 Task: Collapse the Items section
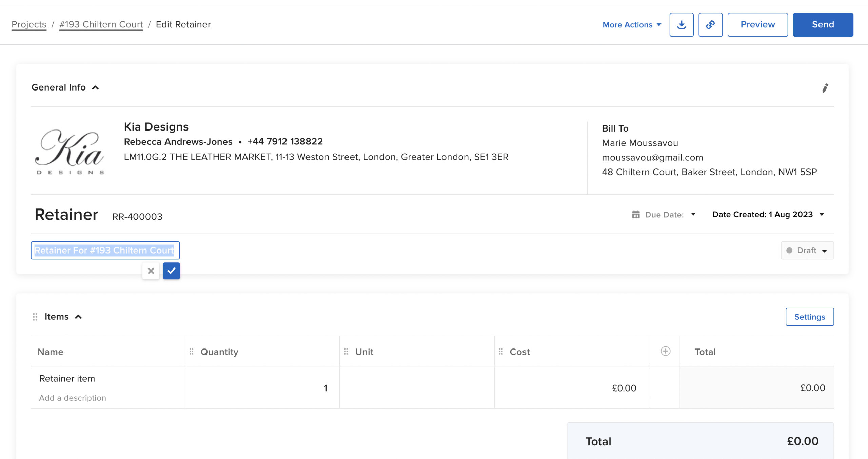click(x=78, y=317)
